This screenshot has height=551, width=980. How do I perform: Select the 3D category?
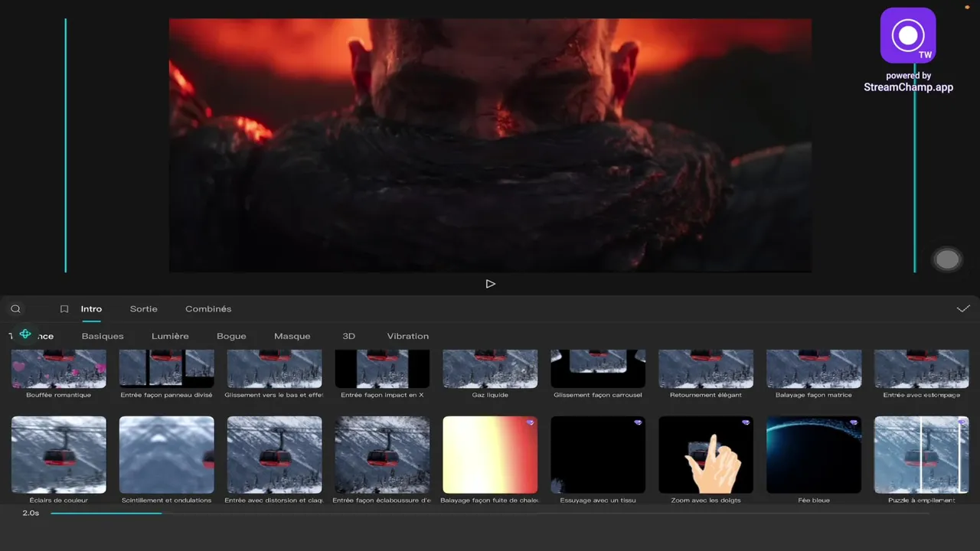tap(348, 336)
